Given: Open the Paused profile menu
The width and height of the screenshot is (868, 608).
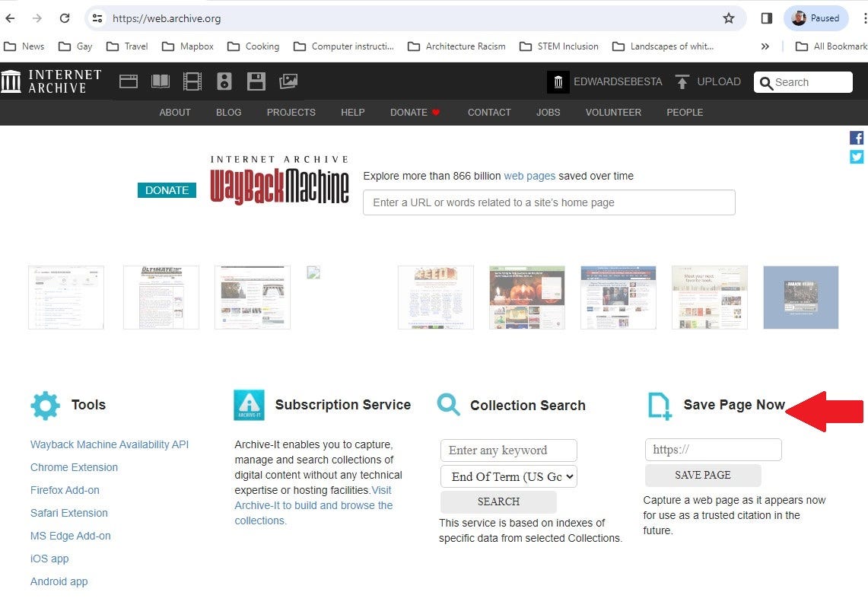Looking at the screenshot, I should coord(816,18).
